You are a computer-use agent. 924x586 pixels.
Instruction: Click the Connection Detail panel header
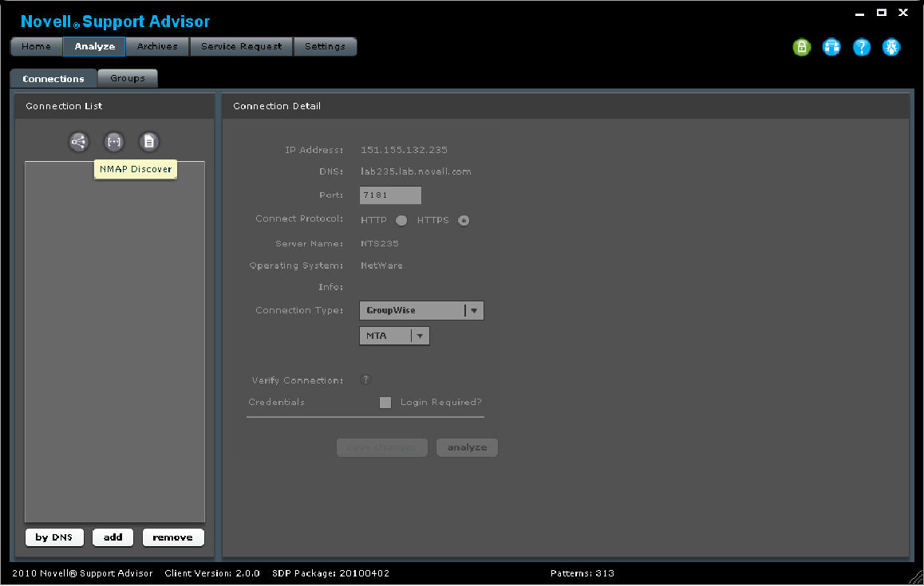tap(566, 106)
